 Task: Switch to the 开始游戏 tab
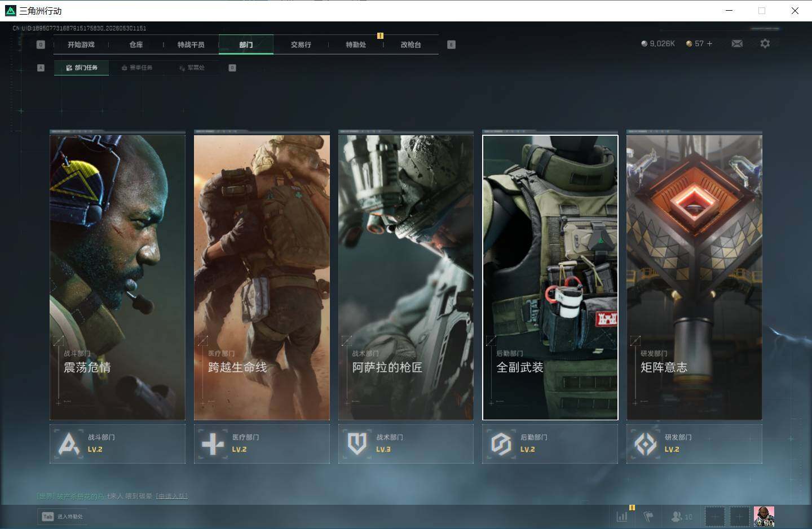click(x=81, y=45)
